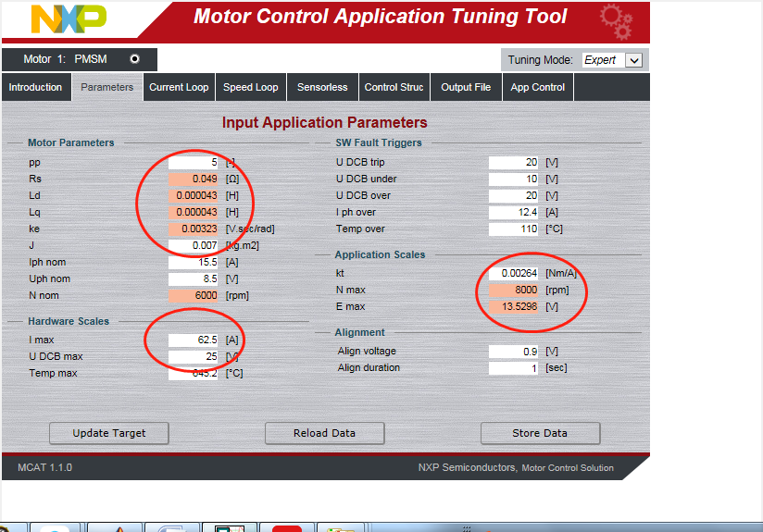This screenshot has width=763, height=532.
Task: Switch to the Introduction tab
Action: click(x=35, y=87)
